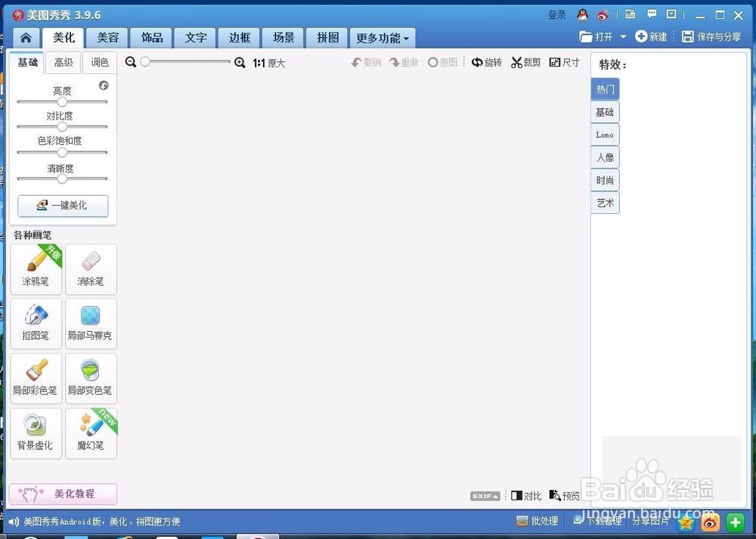This screenshot has width=756, height=539.
Task: Click the 重做 redo button
Action: (404, 63)
